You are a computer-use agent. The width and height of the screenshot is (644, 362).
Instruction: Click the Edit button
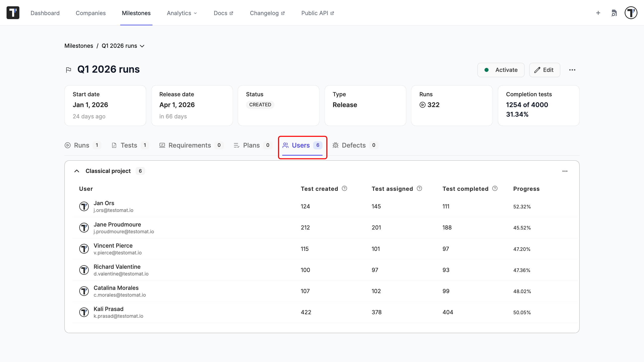coord(545,70)
